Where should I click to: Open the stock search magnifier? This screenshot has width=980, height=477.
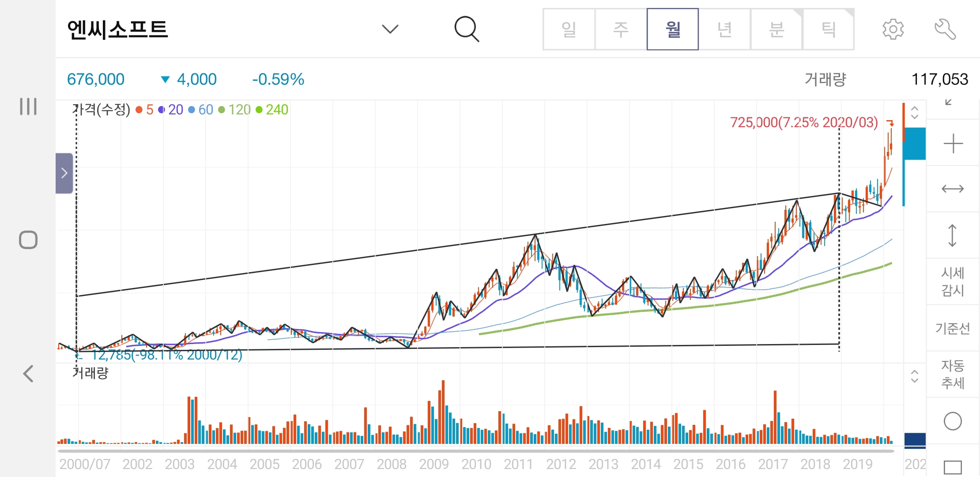click(467, 29)
